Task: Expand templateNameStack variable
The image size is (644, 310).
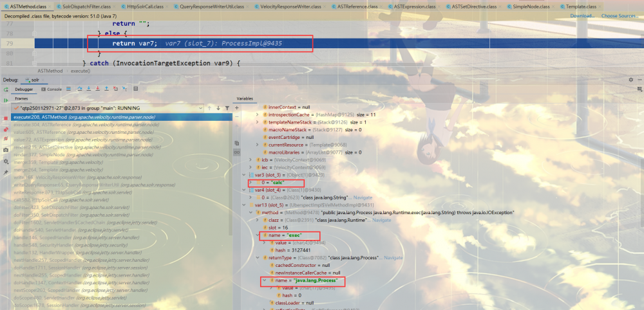Action: pos(257,122)
